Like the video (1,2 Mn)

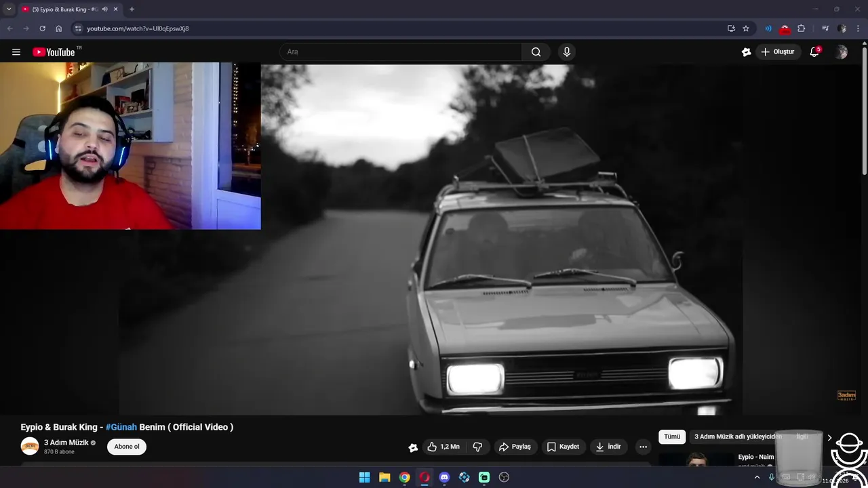pyautogui.click(x=443, y=447)
